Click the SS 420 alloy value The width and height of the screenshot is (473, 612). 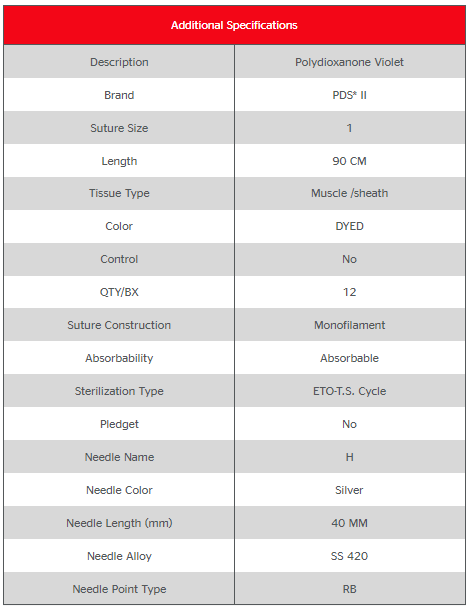click(x=349, y=556)
